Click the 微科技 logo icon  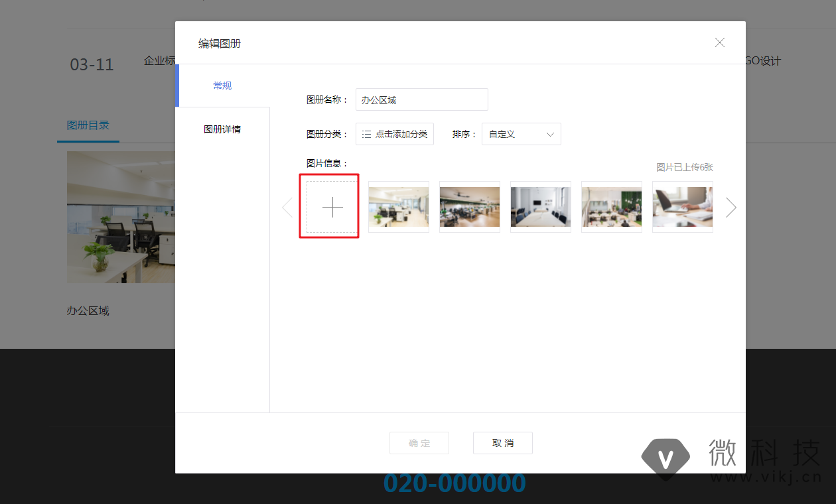(665, 458)
